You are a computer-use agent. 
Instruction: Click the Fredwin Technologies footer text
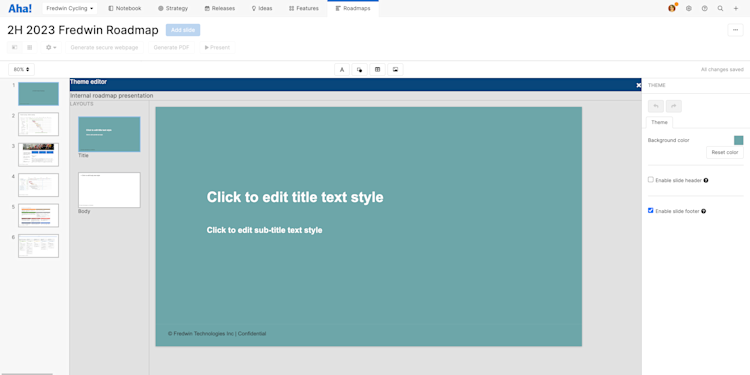tap(217, 334)
